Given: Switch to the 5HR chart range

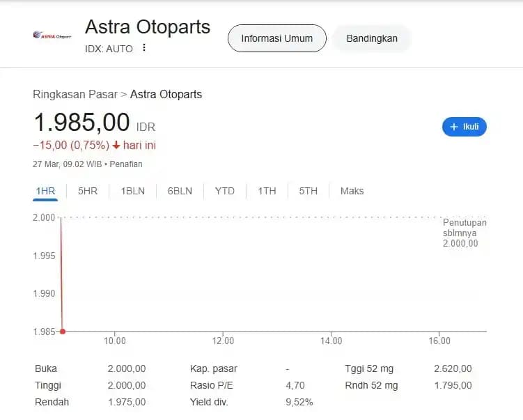Looking at the screenshot, I should pyautogui.click(x=88, y=191).
